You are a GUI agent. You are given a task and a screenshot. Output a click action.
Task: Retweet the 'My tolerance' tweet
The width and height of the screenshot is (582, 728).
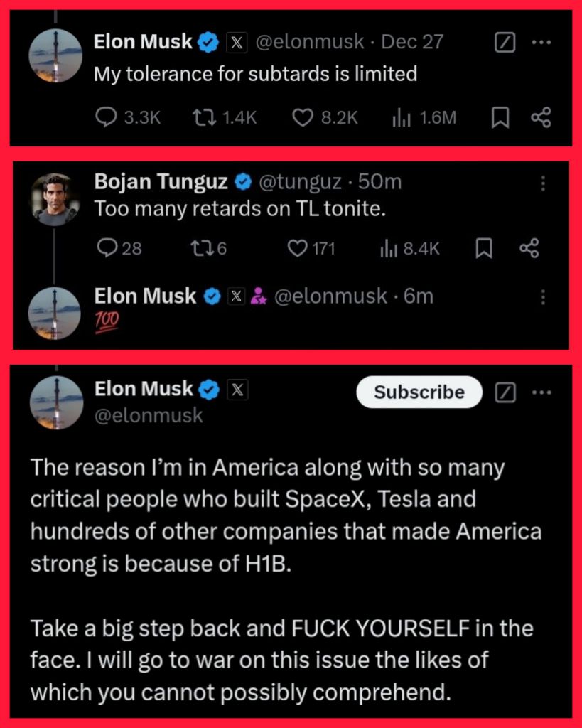pyautogui.click(x=224, y=118)
